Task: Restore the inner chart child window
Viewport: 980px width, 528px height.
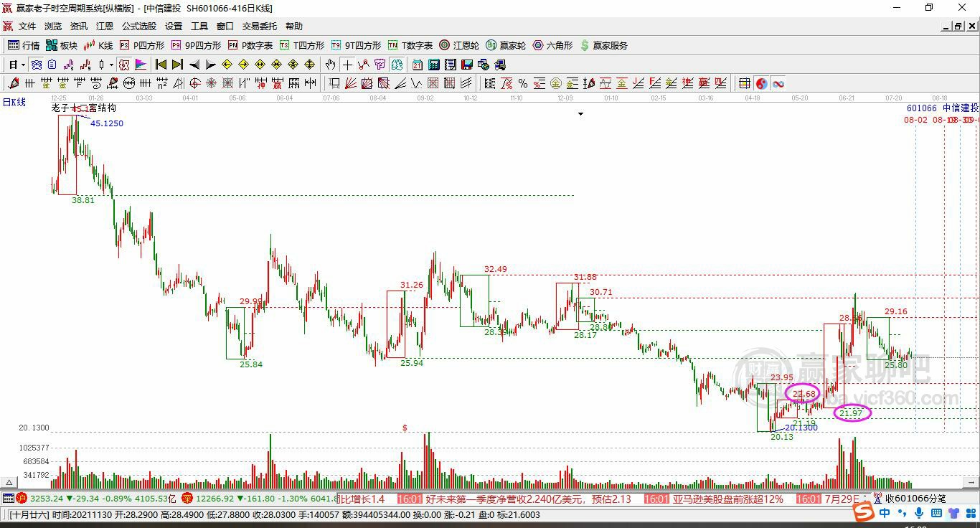Action: (x=958, y=27)
